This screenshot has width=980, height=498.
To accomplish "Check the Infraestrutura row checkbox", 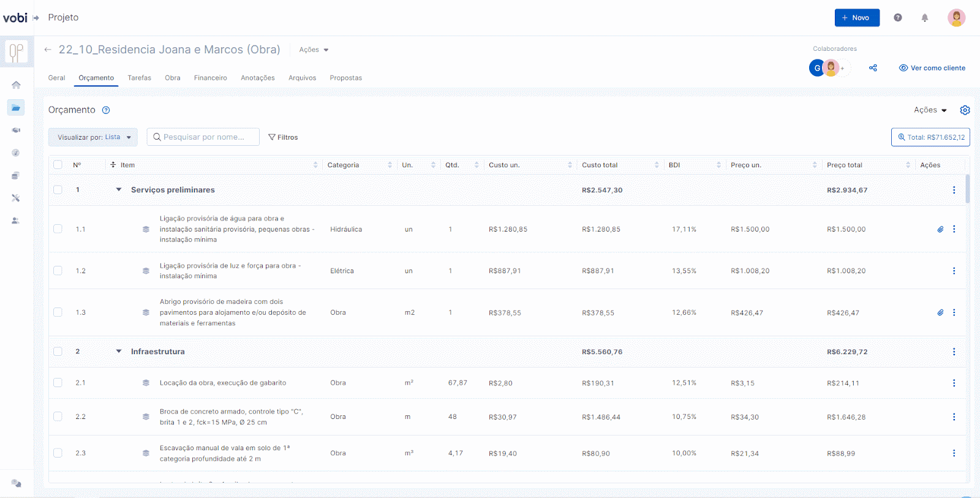I will 58,352.
